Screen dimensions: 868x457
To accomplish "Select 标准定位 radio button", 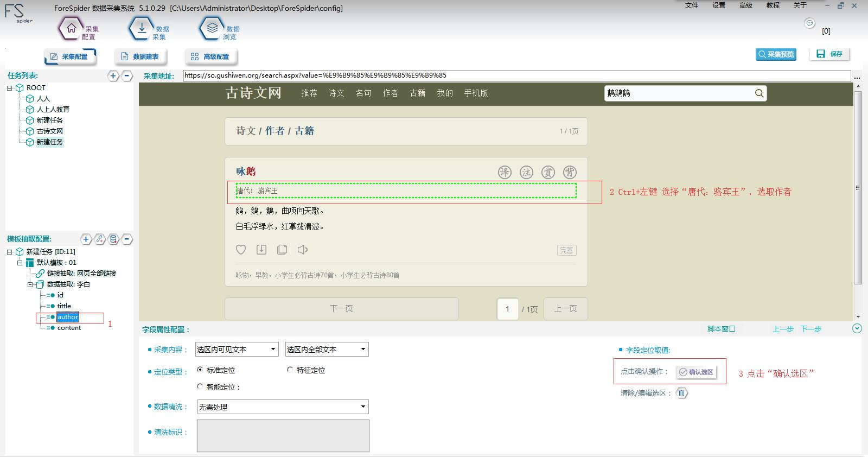I will pos(200,370).
